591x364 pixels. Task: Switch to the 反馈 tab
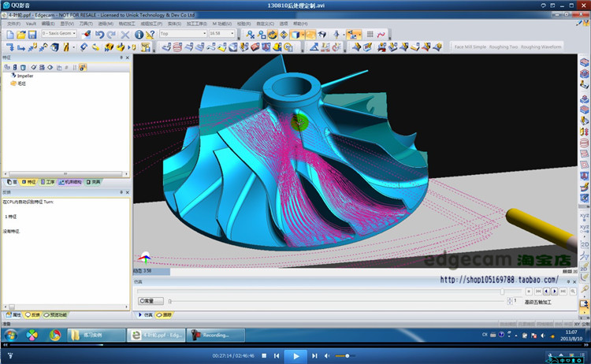click(x=32, y=314)
